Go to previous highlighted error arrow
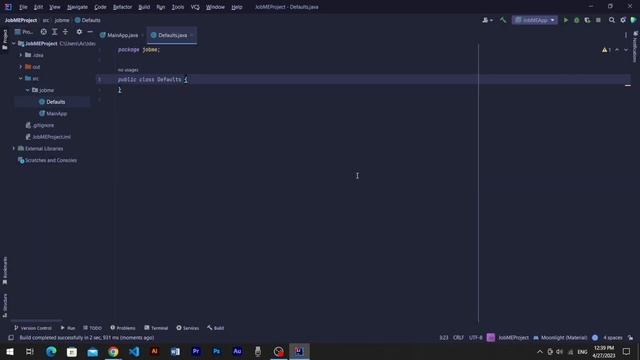This screenshot has width=640, height=360. tap(617, 50)
